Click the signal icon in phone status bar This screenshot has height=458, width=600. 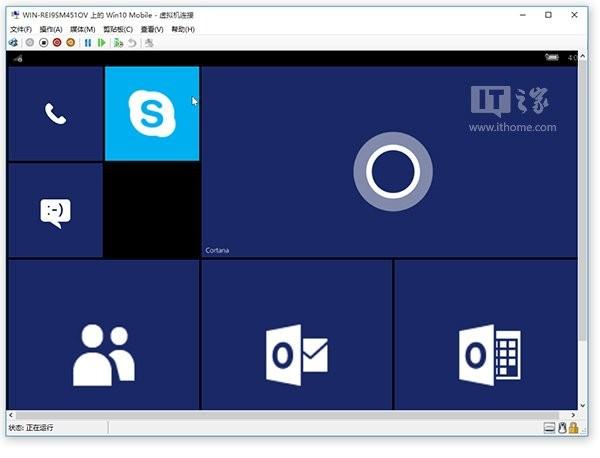[x=18, y=59]
